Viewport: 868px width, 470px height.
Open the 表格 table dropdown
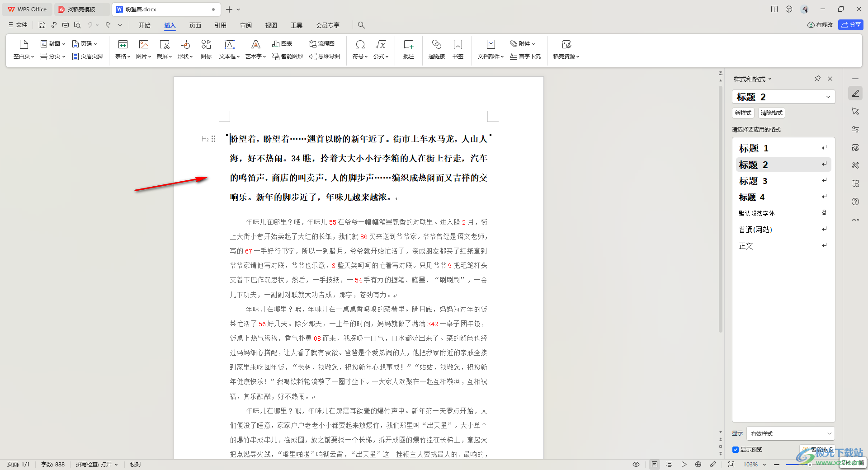tap(123, 56)
